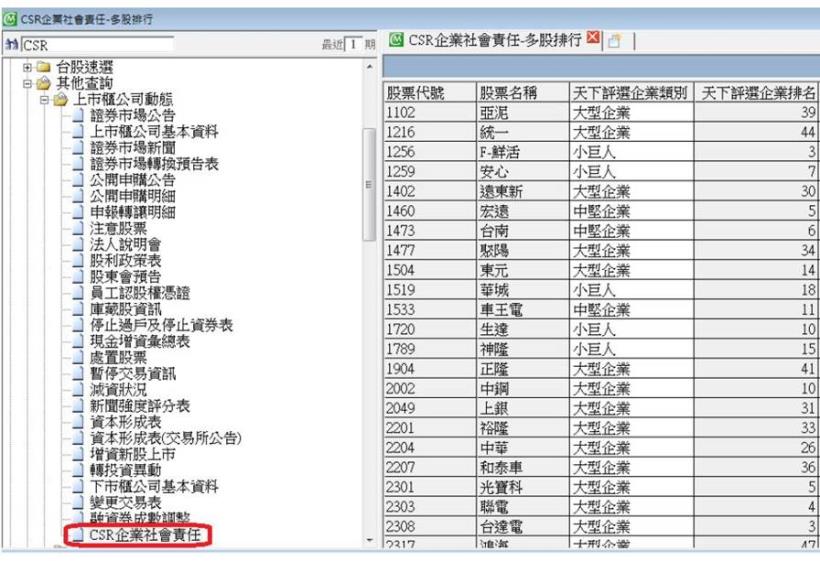The height and width of the screenshot is (561, 820).
Task: Expand the 台股速選 folder
Action: click(x=27, y=67)
